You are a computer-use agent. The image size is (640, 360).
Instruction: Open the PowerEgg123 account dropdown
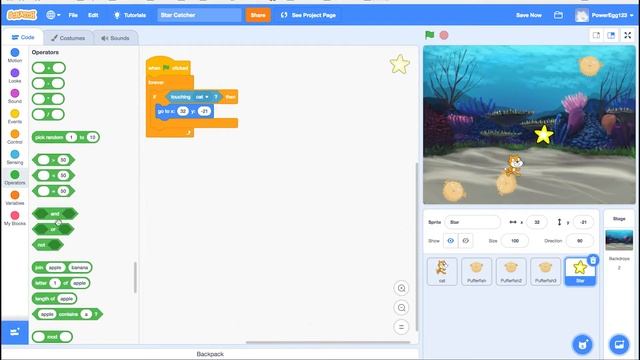pos(604,15)
